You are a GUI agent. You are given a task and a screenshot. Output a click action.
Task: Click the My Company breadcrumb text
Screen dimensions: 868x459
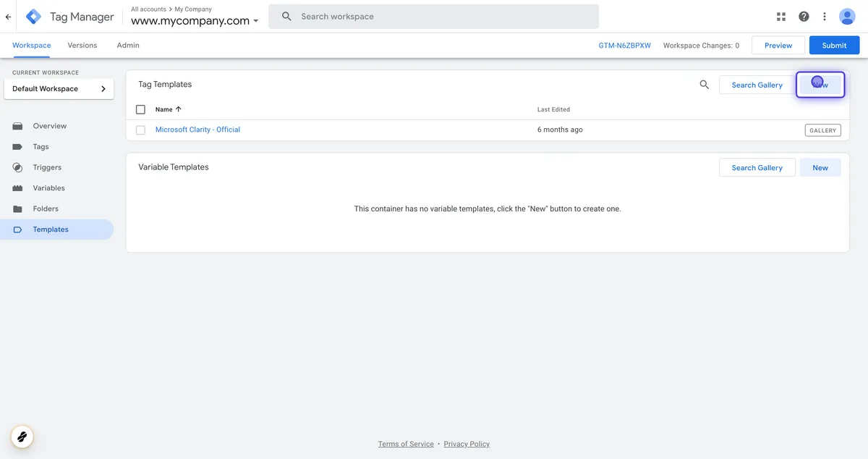(193, 9)
